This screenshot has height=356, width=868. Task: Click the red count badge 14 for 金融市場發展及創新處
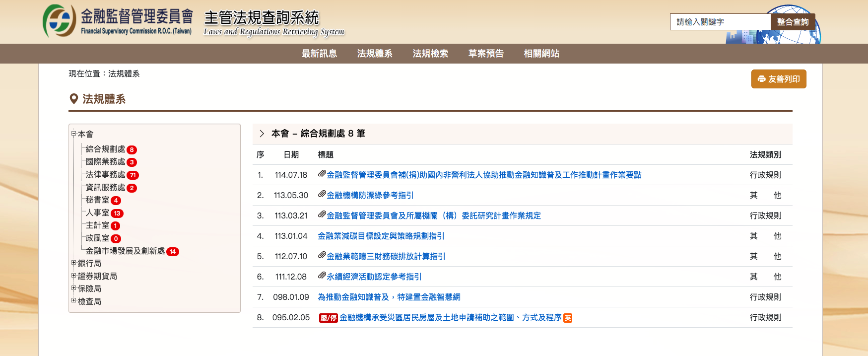173,252
